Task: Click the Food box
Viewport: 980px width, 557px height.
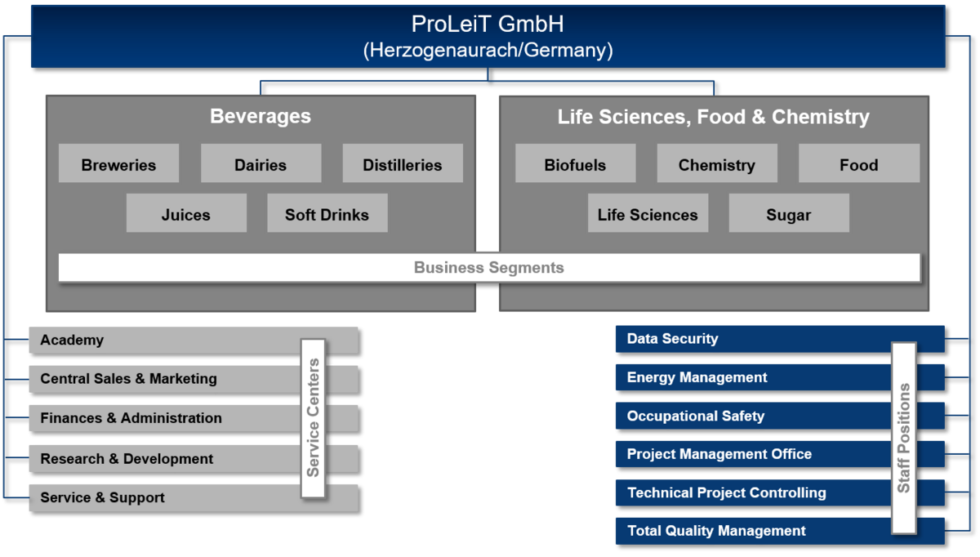Action: (858, 163)
